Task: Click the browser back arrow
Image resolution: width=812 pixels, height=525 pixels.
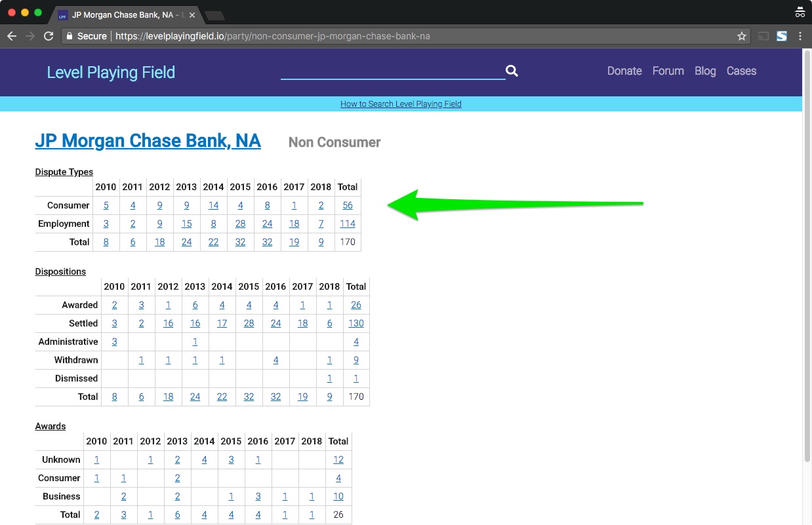Action: tap(11, 36)
